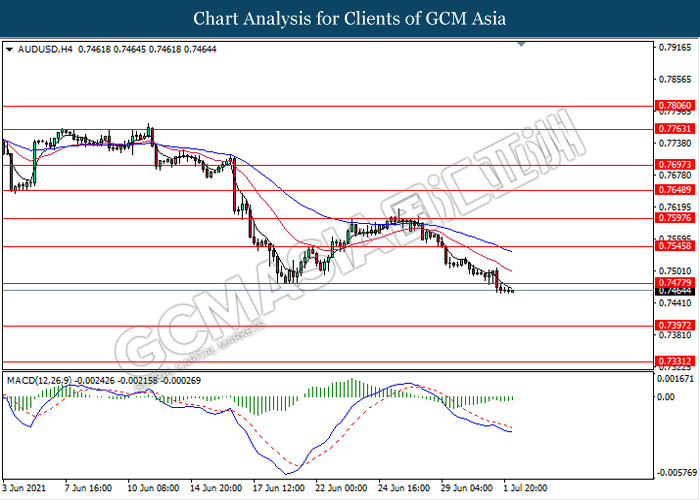Click the 0.75976 price level label

675,218
